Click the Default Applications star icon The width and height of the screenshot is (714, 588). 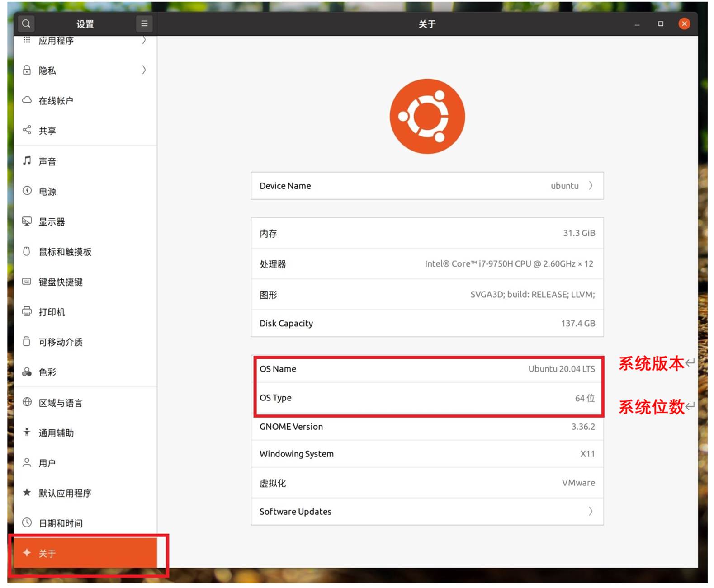(x=27, y=492)
